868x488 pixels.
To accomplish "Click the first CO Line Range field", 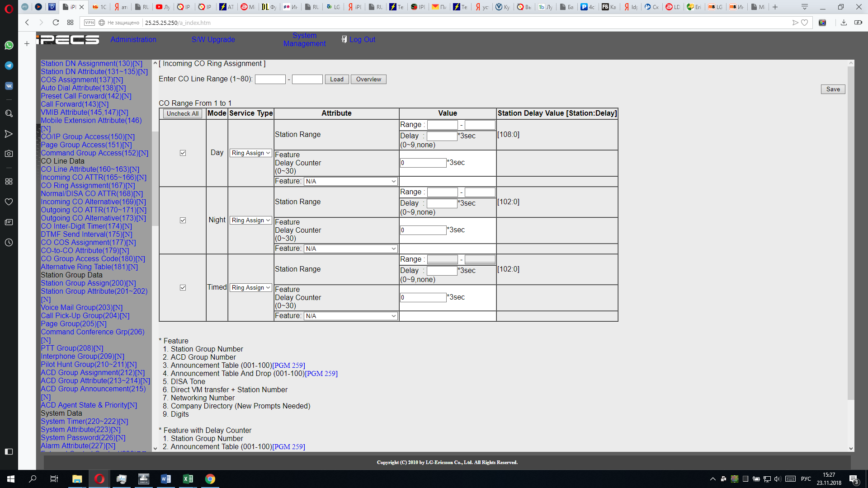I will tap(270, 80).
